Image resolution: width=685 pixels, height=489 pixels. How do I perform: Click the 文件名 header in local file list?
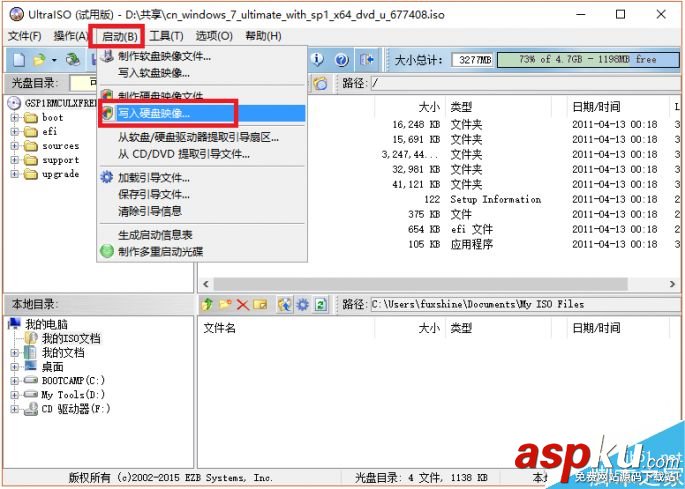(219, 328)
